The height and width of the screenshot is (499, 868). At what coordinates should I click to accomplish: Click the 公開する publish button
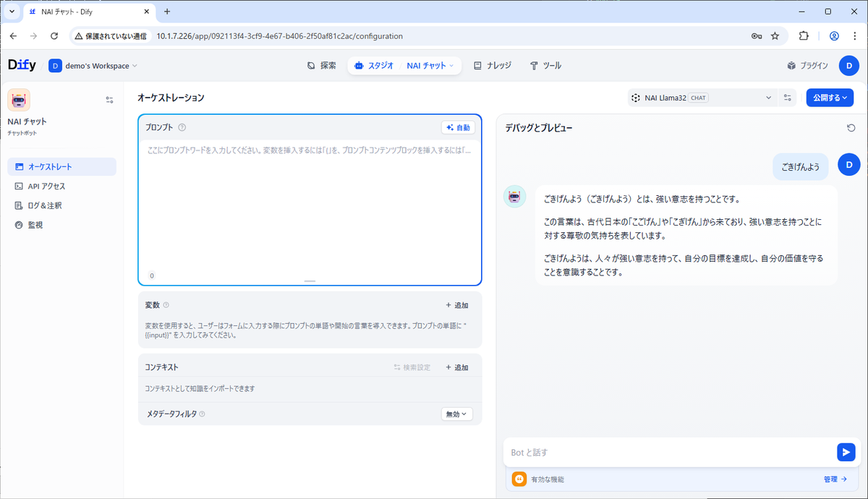point(830,98)
